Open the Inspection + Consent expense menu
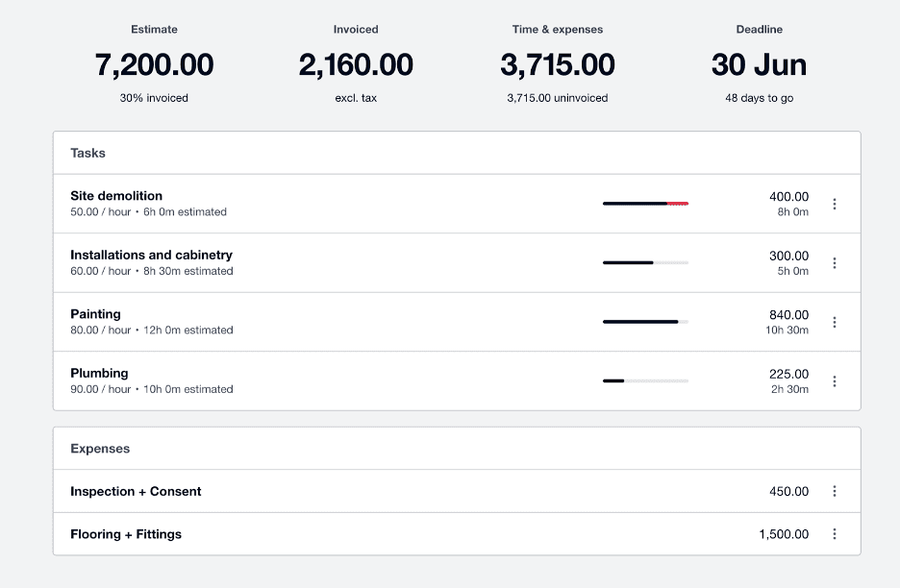The image size is (900, 588). [835, 491]
